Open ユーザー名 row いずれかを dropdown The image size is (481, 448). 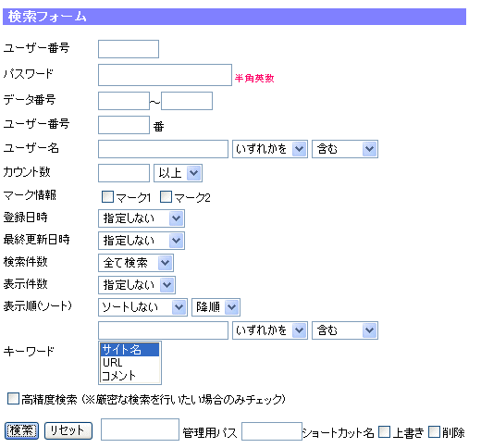(x=270, y=149)
